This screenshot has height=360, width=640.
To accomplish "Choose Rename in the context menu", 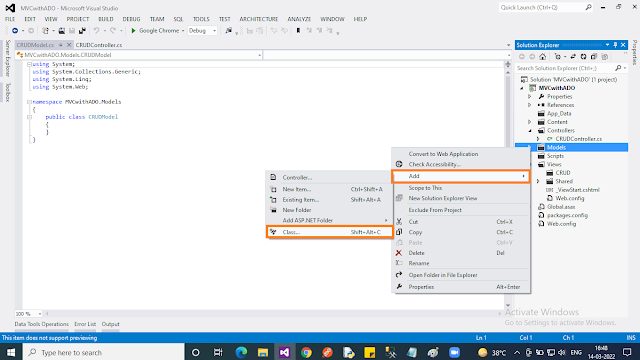I will click(x=461, y=263).
